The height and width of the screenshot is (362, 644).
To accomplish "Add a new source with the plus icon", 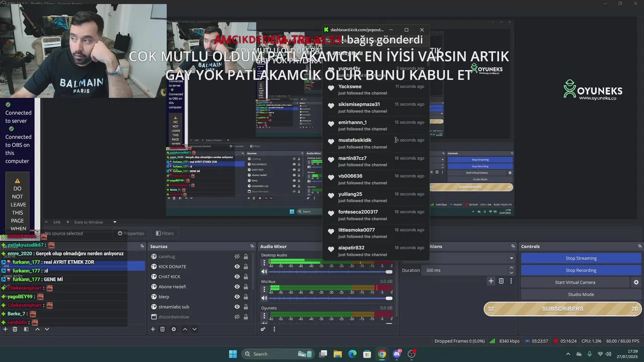I will point(152,329).
